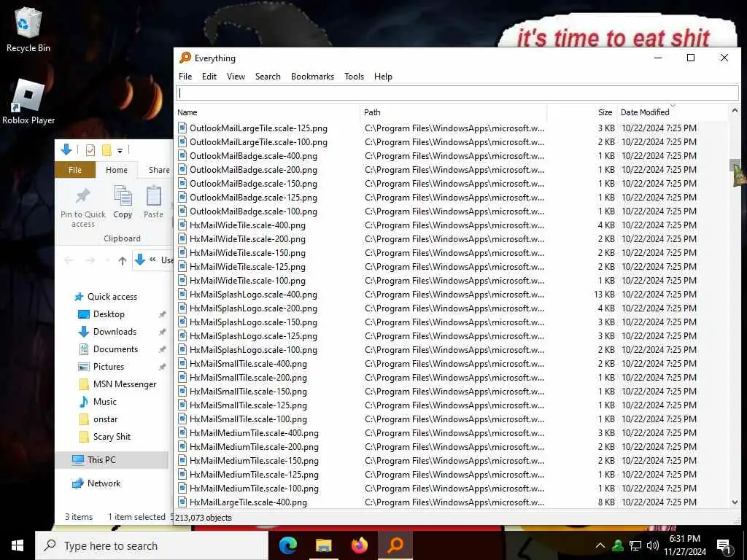Click the Explorer forward navigation arrow
Viewport: 747px width, 560px height.
[x=90, y=260]
